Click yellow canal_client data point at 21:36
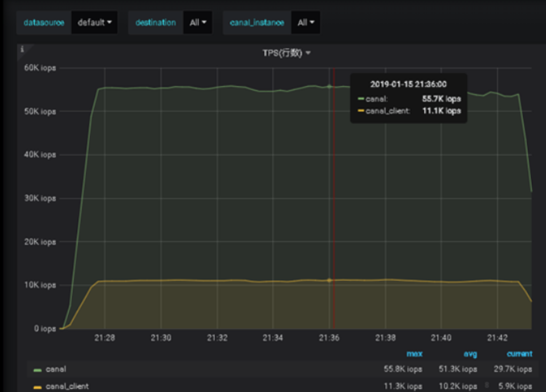The image size is (546, 392). (x=330, y=280)
